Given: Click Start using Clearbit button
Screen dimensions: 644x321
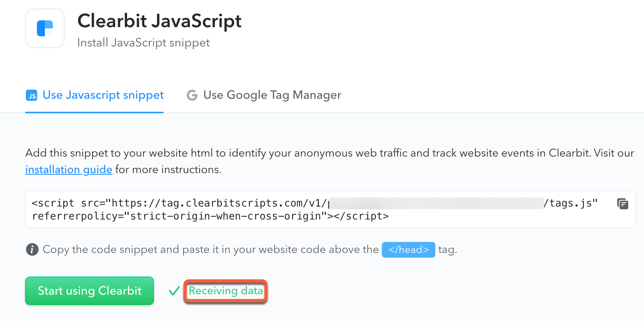Looking at the screenshot, I should pos(90,291).
